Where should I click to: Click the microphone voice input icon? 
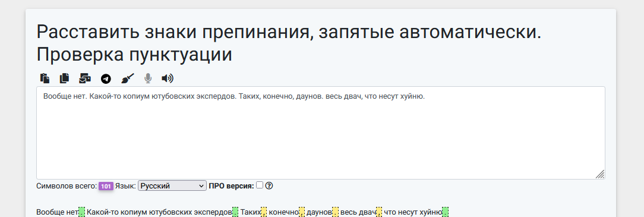148,78
